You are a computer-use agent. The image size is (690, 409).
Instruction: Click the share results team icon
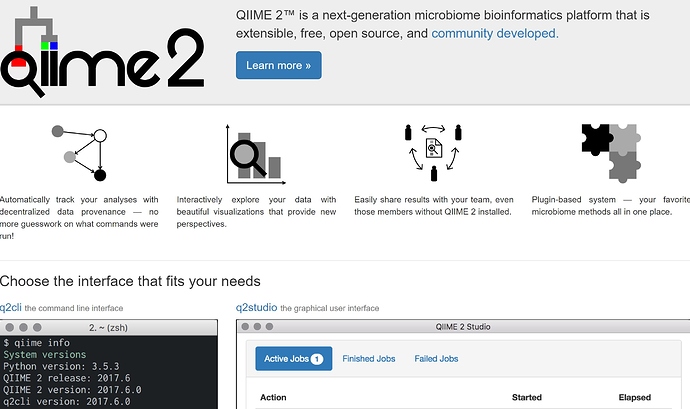tap(433, 152)
